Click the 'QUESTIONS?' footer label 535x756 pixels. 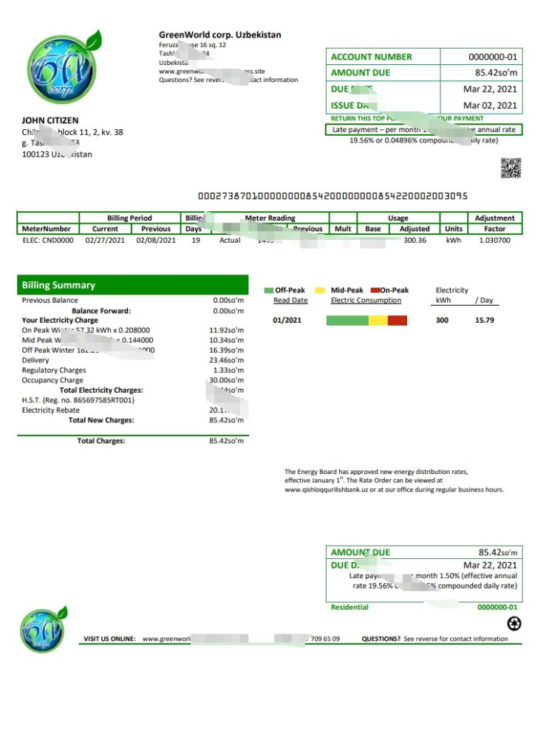coord(381,639)
